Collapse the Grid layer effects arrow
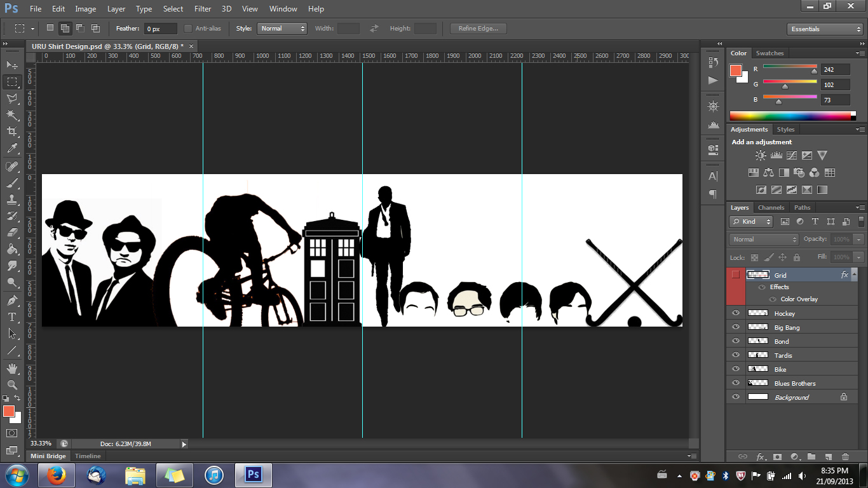Screen dimensions: 868x488 (854, 275)
